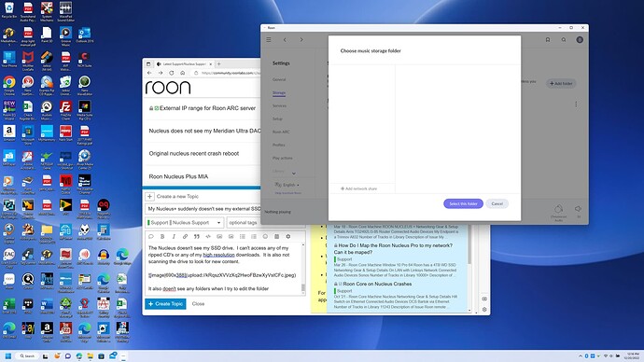Expand the Support Nucleus Support category dropdown
The width and height of the screenshot is (644, 362).
(x=185, y=222)
